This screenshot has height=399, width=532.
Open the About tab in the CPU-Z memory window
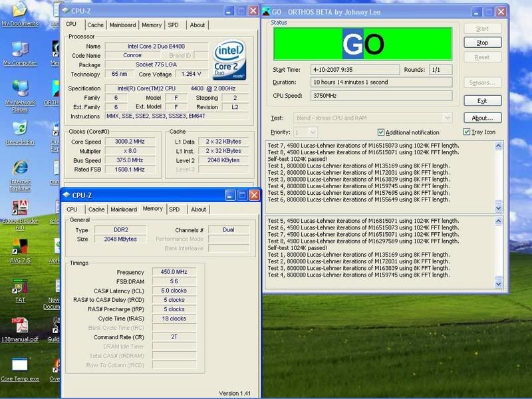[x=198, y=209]
